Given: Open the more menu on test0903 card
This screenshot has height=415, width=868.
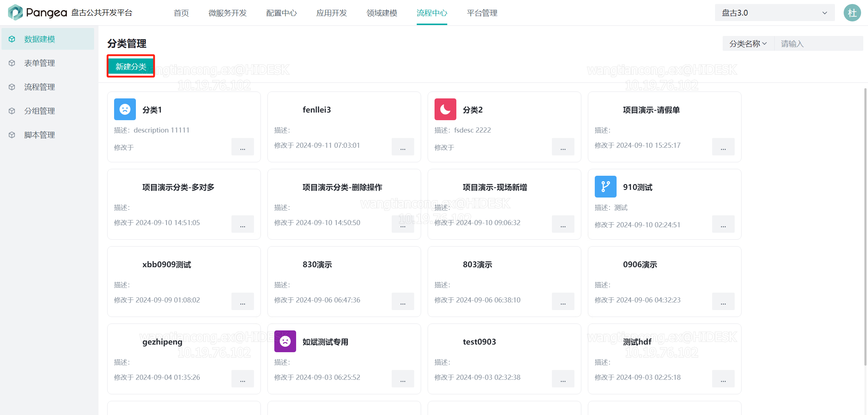Looking at the screenshot, I should click(x=563, y=379).
